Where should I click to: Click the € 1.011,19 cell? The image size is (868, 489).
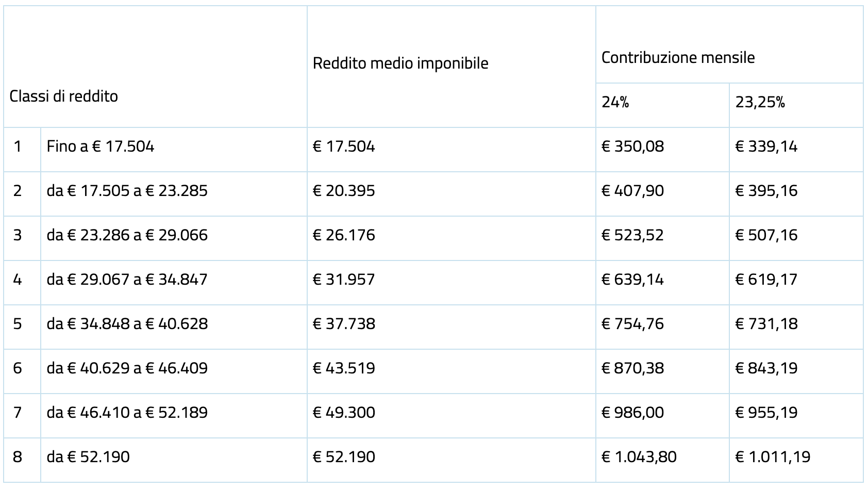773,457
